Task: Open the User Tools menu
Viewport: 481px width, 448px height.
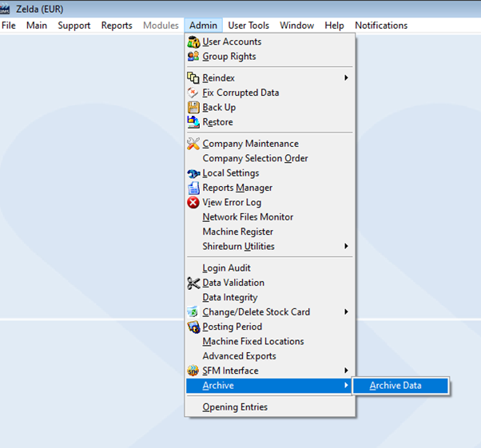Action: tap(248, 26)
